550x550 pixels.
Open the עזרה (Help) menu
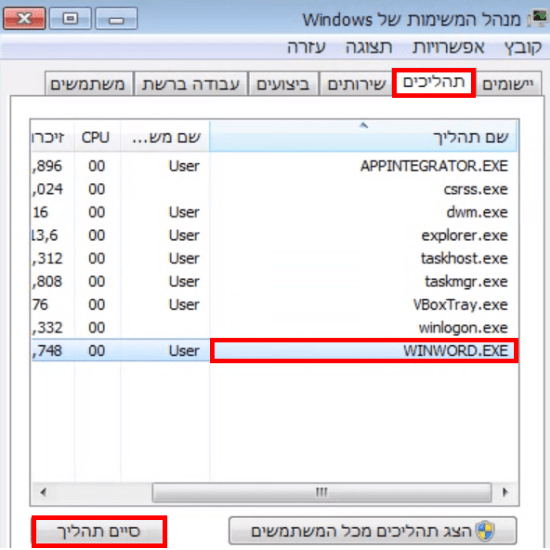click(307, 47)
